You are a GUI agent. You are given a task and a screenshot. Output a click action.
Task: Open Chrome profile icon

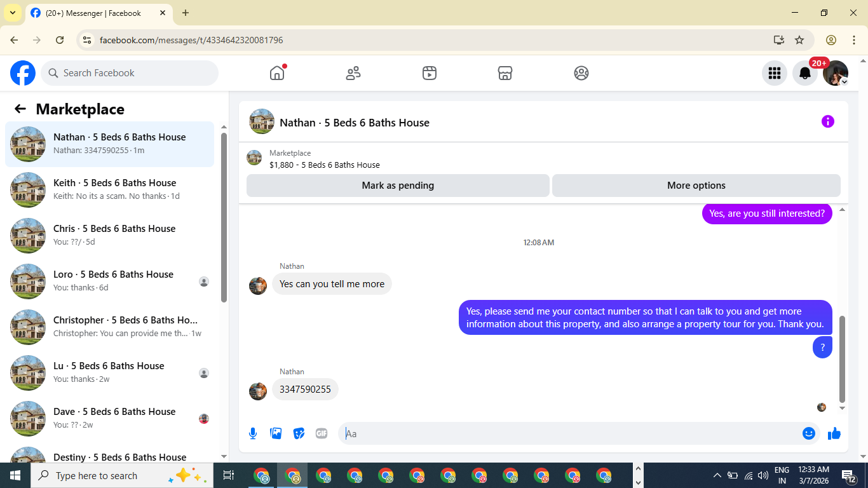(x=831, y=40)
